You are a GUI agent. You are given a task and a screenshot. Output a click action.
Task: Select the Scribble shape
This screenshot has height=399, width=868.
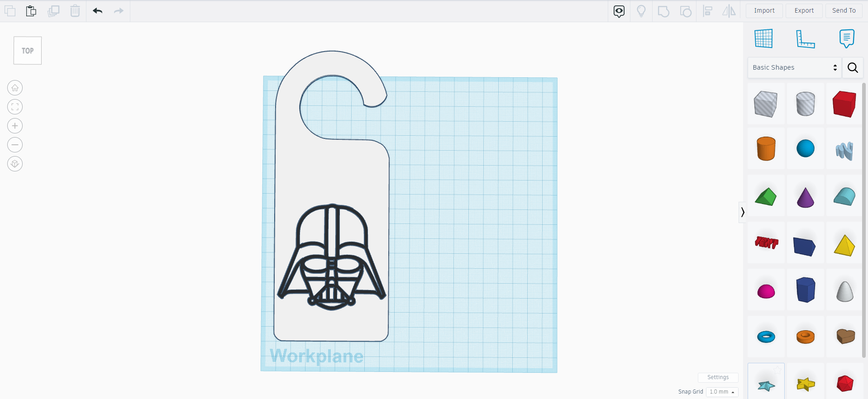[x=844, y=150]
